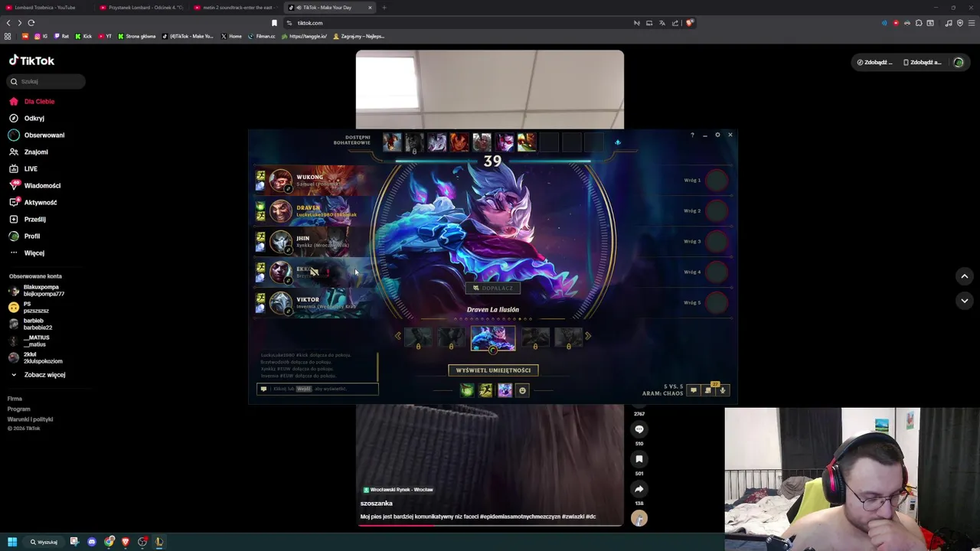The width and height of the screenshot is (980, 551).
Task: Go to previous TikTok video with up arrow
Action: [x=965, y=276]
